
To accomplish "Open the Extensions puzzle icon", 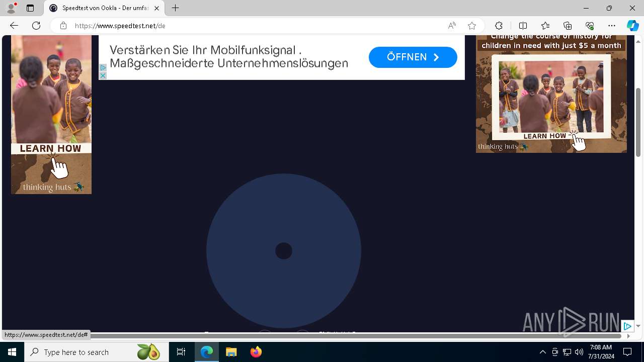I will (x=499, y=26).
